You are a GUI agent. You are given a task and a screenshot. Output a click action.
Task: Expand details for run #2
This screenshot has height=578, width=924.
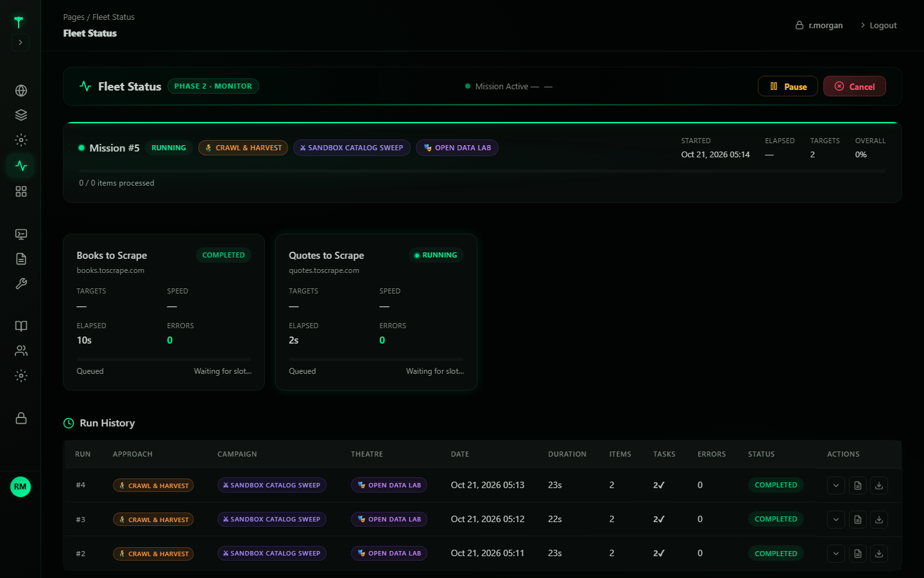click(x=836, y=554)
